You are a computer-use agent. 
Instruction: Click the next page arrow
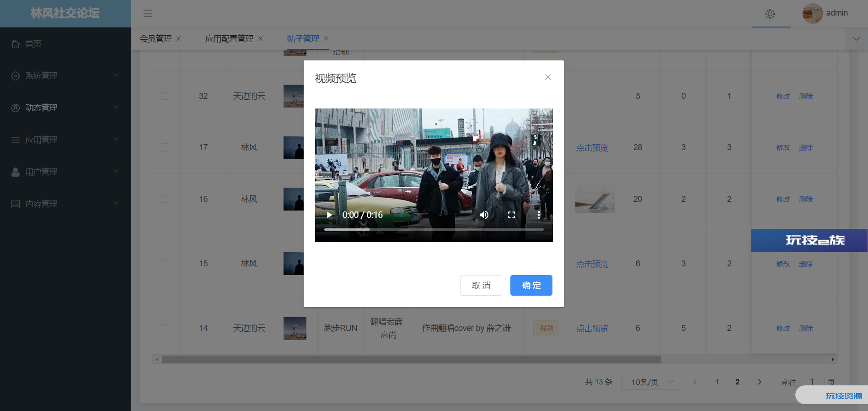point(759,382)
